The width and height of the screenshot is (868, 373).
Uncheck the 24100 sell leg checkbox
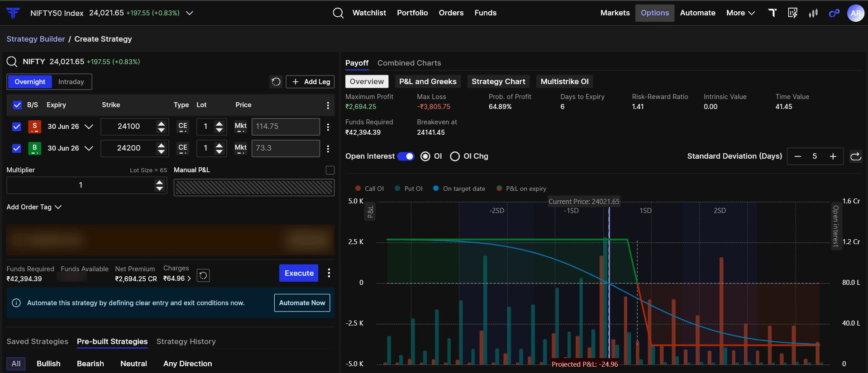17,127
